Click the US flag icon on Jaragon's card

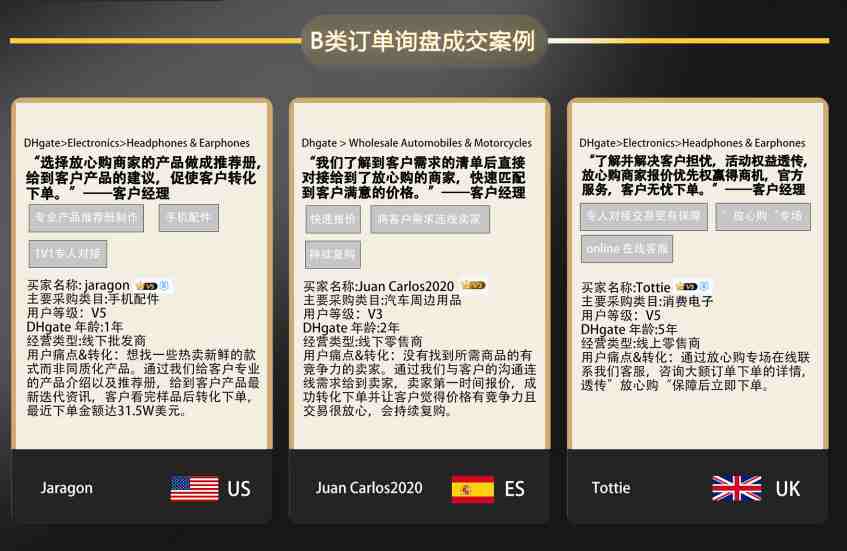tap(194, 488)
